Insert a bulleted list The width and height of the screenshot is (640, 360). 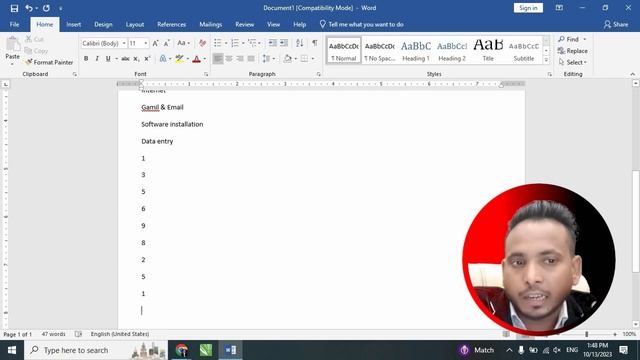(x=218, y=43)
